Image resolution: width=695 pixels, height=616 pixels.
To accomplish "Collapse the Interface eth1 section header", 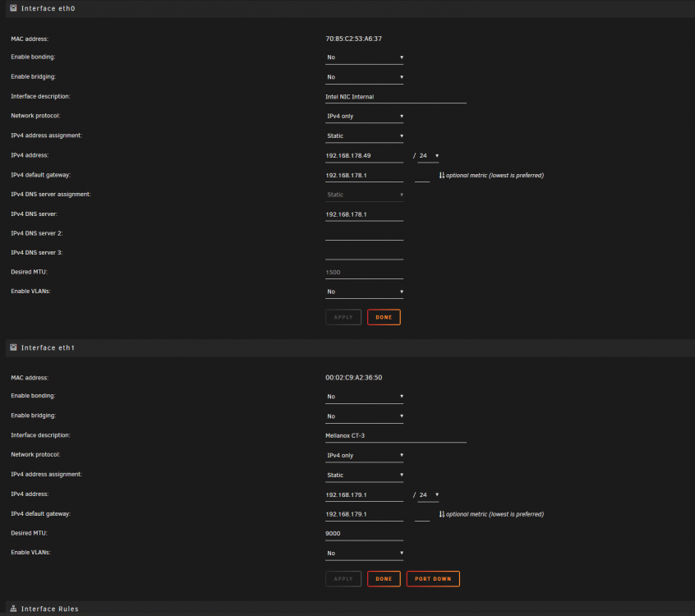I will 350,348.
